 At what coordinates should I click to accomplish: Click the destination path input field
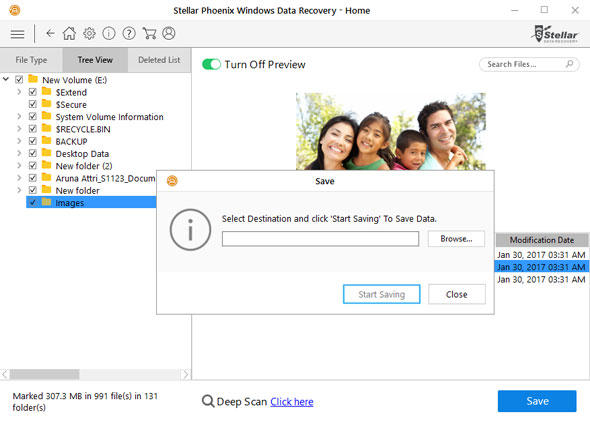[320, 239]
